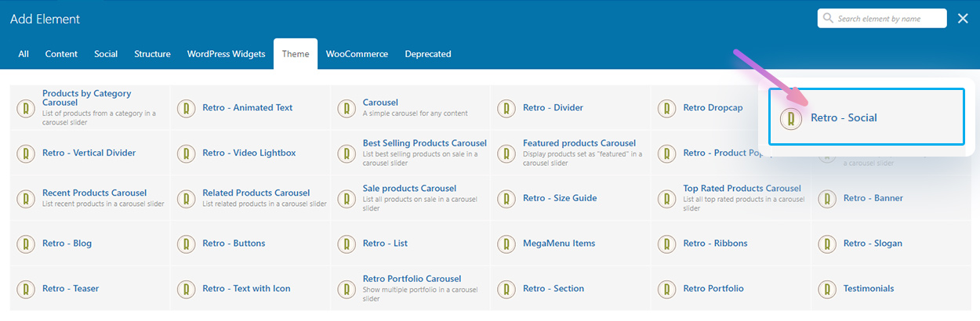Click the Retro - Video Lightbox element icon
The width and height of the screenshot is (980, 321).
(x=187, y=153)
